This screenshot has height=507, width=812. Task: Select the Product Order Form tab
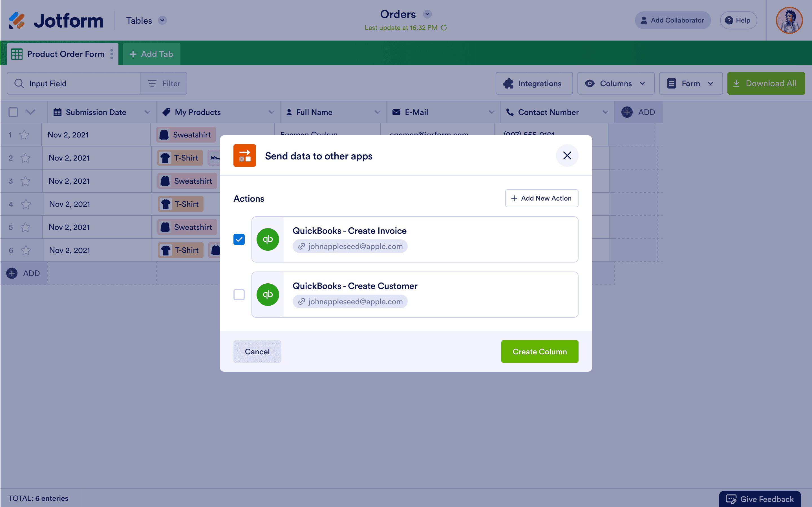(x=62, y=54)
